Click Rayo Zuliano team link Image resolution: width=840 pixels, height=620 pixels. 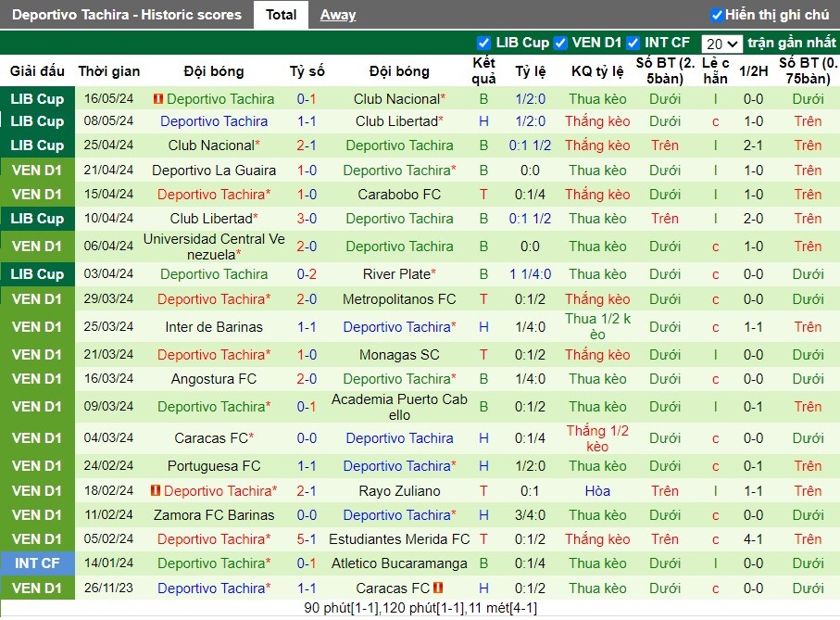399,491
